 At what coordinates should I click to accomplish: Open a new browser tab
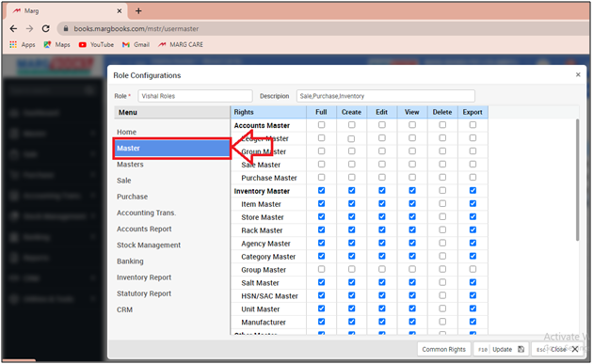point(138,11)
